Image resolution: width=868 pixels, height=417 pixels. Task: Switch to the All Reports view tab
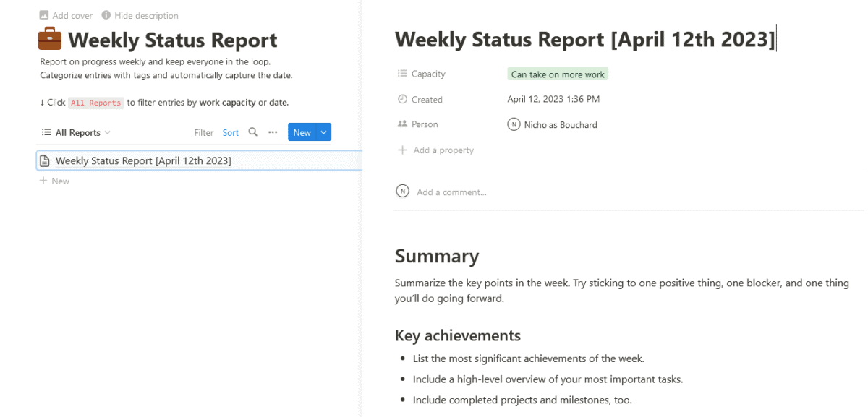click(75, 132)
